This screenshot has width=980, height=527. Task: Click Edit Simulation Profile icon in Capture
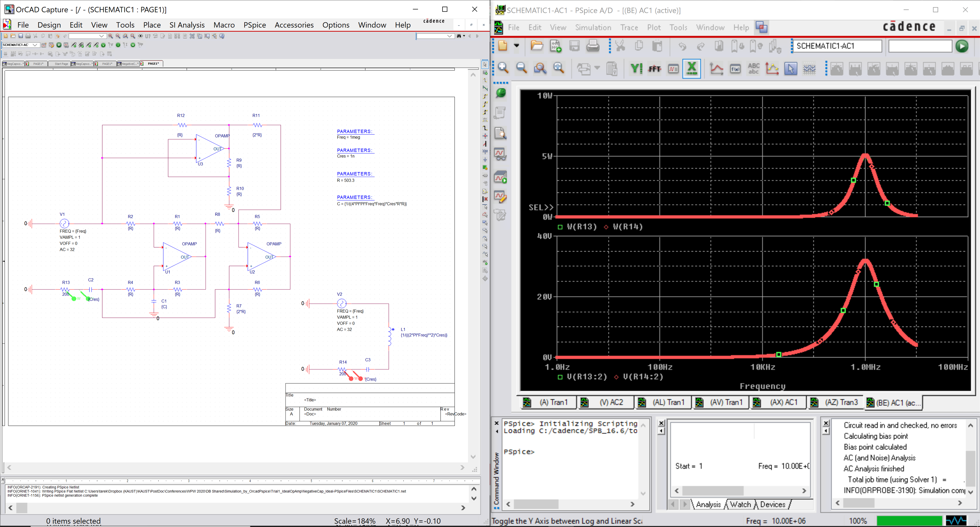tap(51, 45)
